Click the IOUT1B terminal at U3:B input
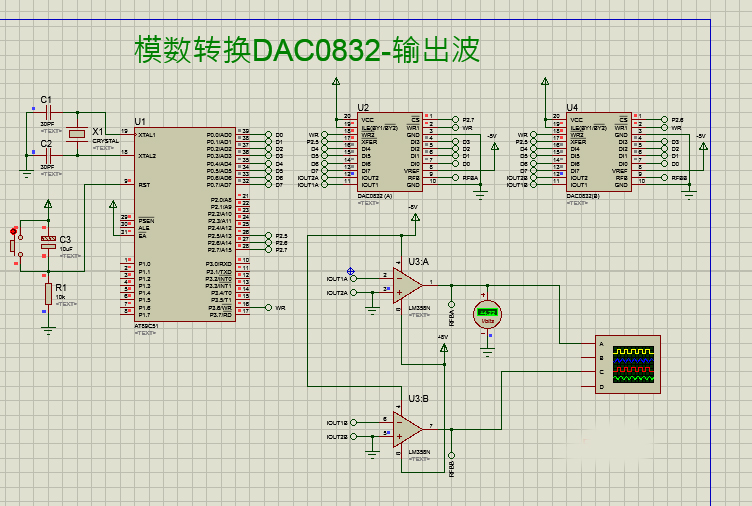 point(353,423)
